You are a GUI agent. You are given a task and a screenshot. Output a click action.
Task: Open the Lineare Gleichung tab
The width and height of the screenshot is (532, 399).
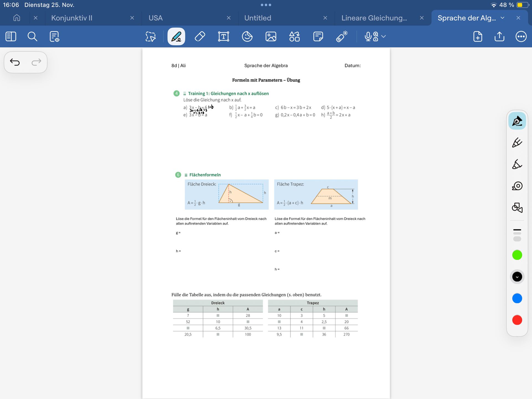(x=374, y=18)
